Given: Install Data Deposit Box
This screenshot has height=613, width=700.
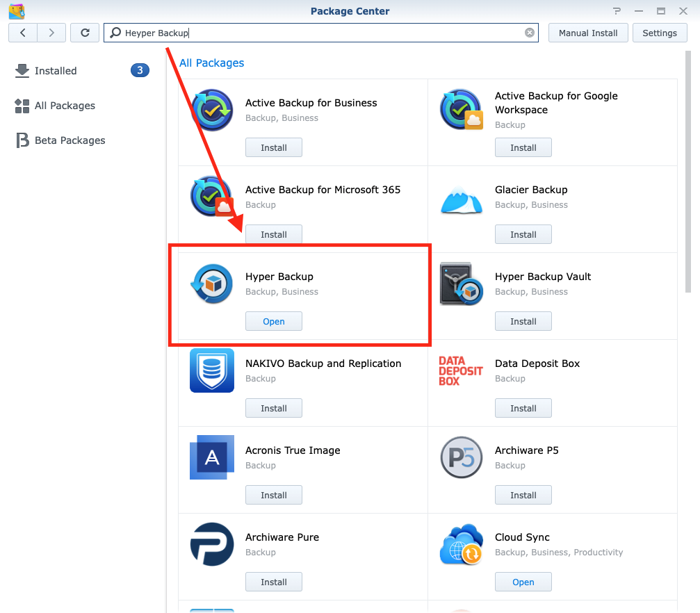Looking at the screenshot, I should coord(523,408).
